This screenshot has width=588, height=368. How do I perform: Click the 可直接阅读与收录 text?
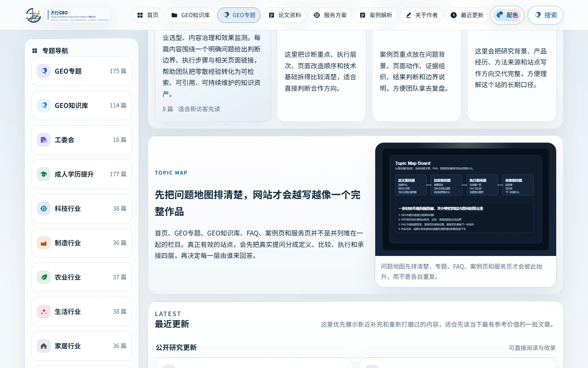tap(532, 348)
